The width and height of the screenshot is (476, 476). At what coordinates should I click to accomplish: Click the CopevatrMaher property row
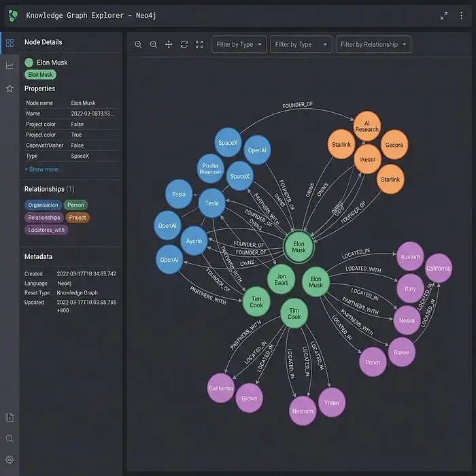click(x=71, y=145)
